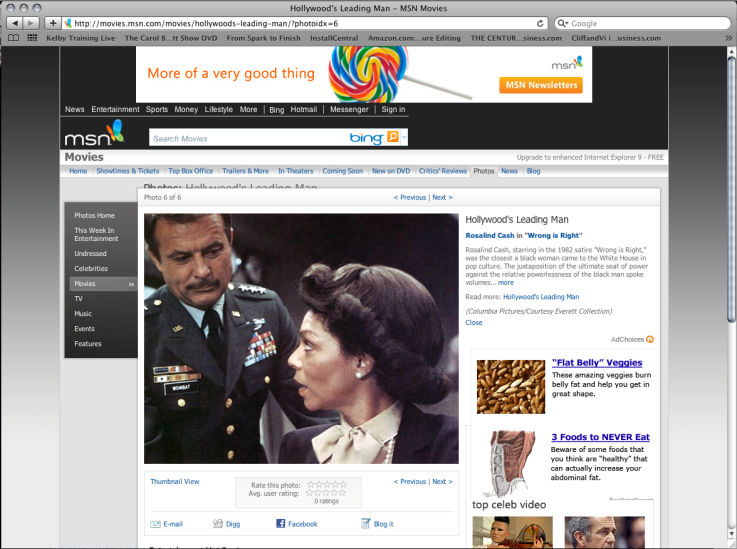Rate photo with the fifth star
The height and width of the screenshot is (549, 737).
(344, 485)
